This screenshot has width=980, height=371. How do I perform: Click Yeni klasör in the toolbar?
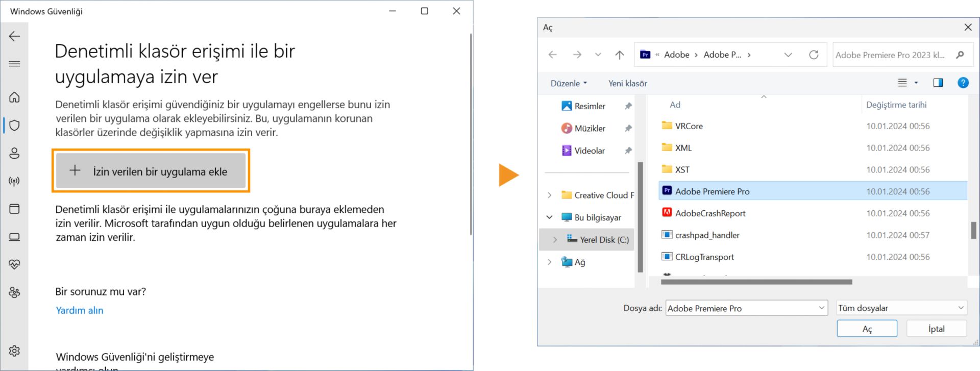pyautogui.click(x=627, y=83)
